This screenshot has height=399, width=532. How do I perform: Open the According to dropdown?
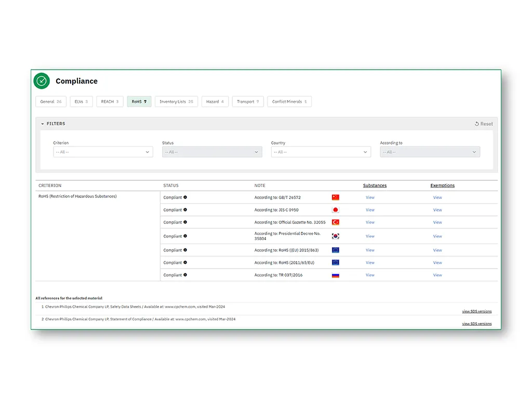[x=430, y=152]
